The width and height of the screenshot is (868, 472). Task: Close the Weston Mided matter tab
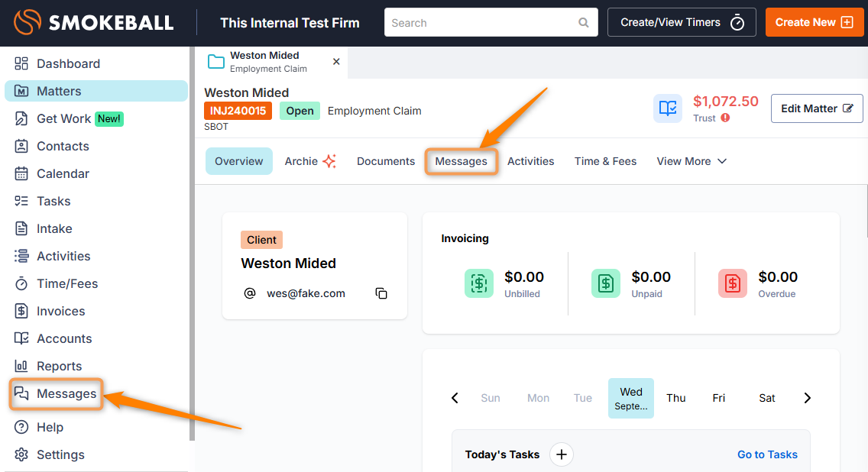pyautogui.click(x=336, y=62)
